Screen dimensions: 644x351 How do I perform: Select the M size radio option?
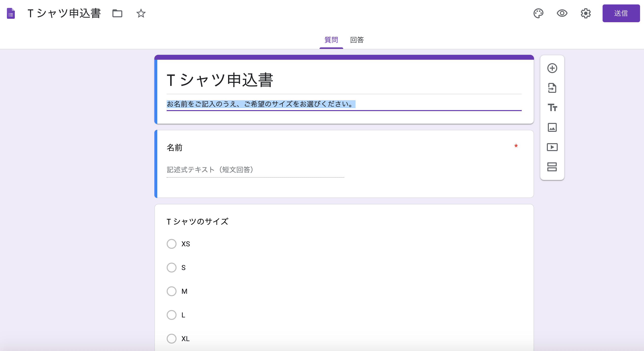tap(172, 291)
